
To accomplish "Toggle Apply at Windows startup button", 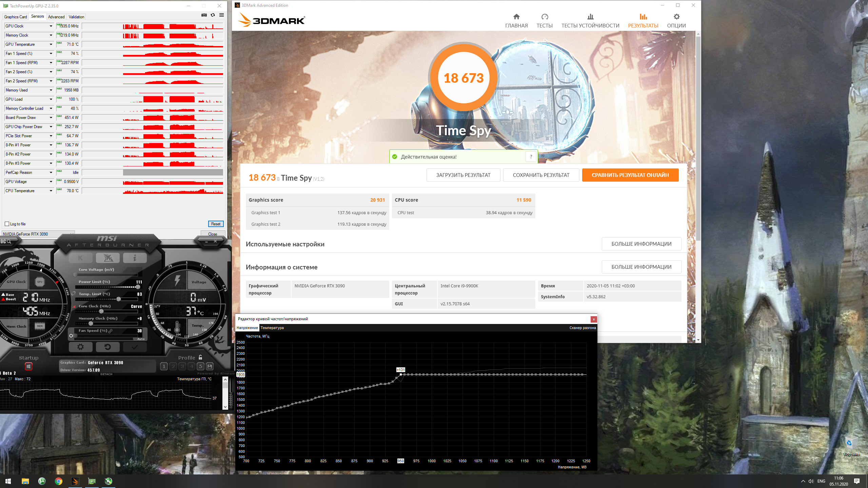I will [x=28, y=366].
